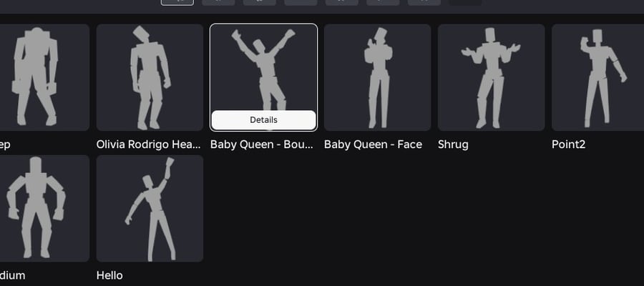644x286 pixels.
Task: Select the Shrug emote thumbnail
Action: (491, 77)
